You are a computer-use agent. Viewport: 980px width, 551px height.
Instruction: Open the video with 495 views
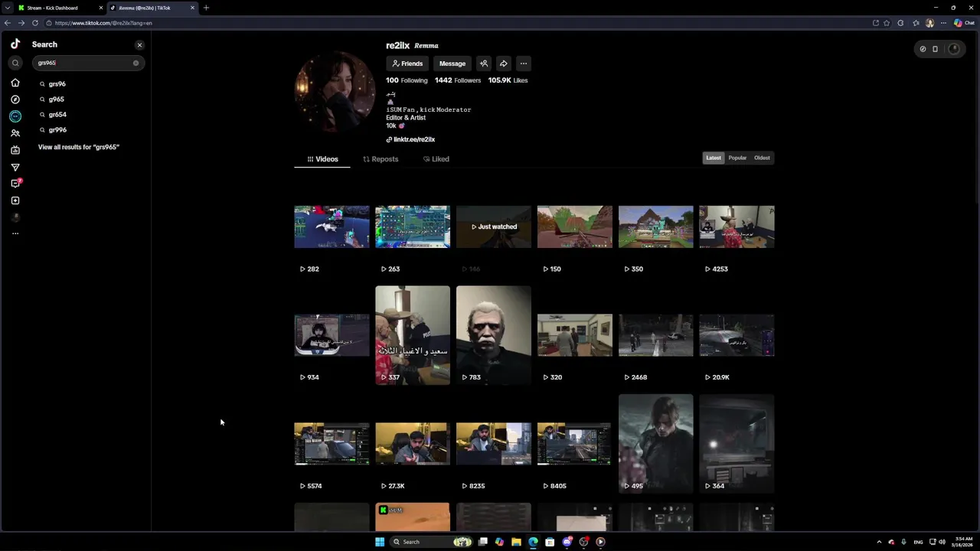656,444
